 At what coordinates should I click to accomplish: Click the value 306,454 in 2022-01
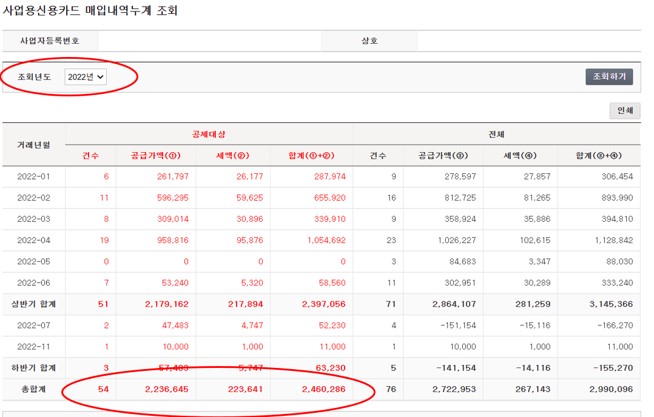(617, 176)
